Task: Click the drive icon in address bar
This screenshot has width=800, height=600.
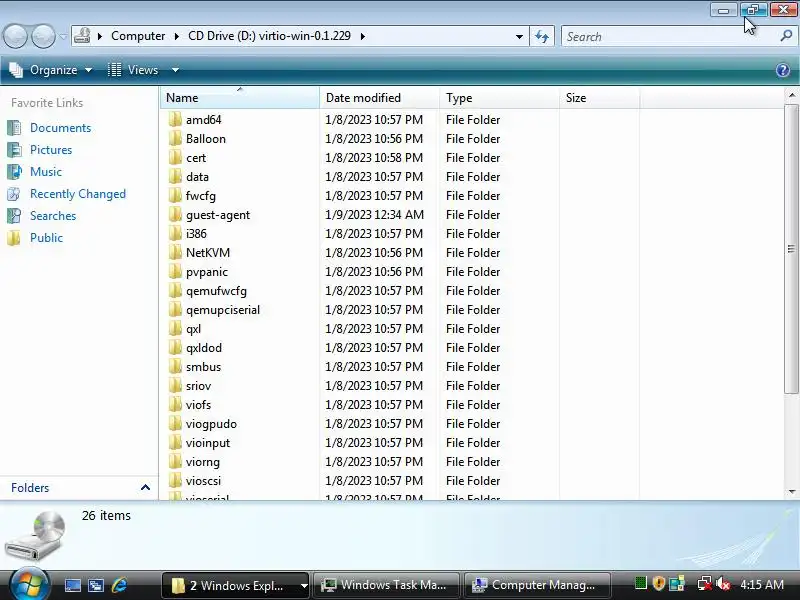Action: (82, 36)
